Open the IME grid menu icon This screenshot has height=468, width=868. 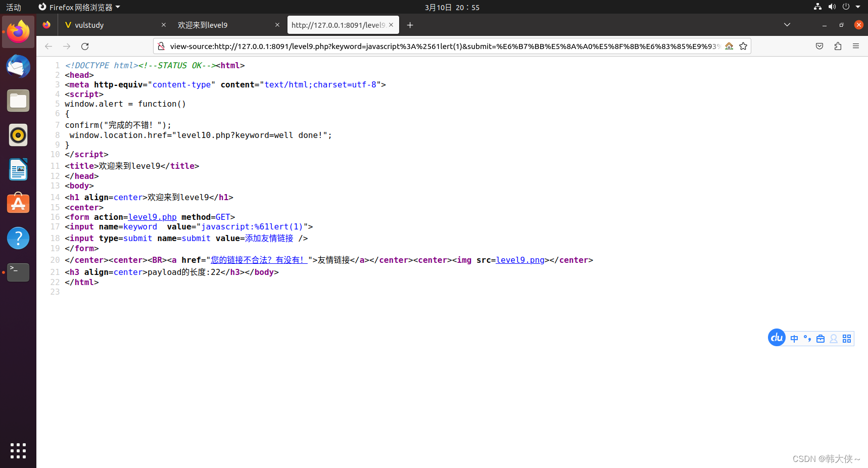coord(847,339)
